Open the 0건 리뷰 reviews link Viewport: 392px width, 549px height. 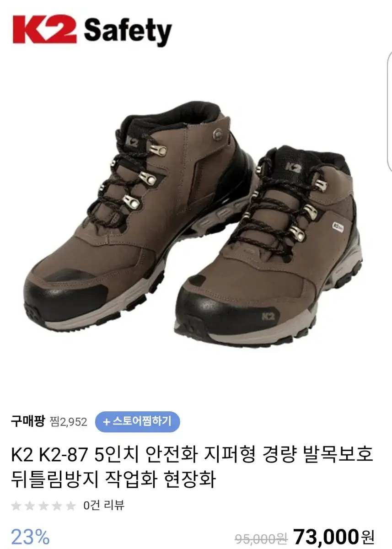(104, 506)
